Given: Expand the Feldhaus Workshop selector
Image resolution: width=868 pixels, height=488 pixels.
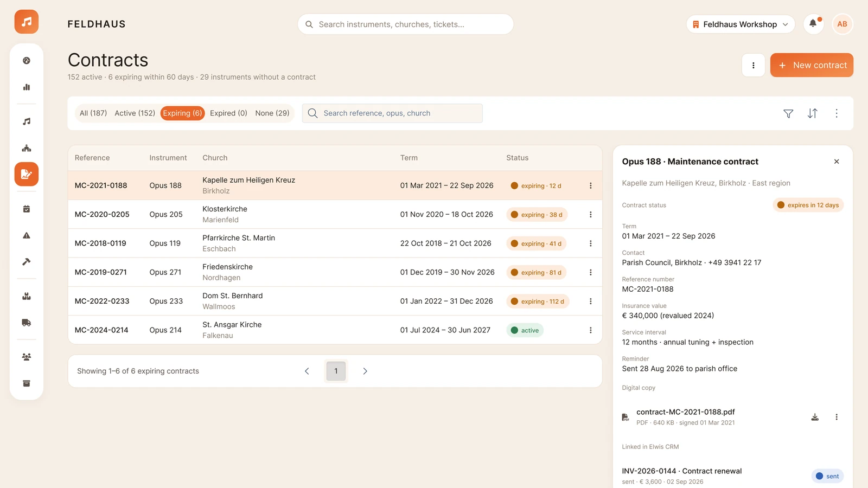Looking at the screenshot, I should tap(741, 24).
